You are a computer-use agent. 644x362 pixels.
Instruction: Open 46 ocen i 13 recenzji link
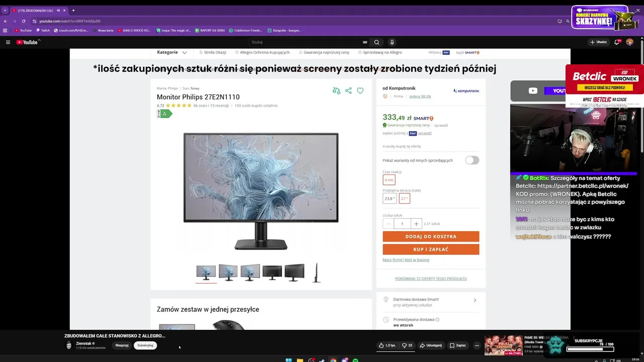(x=211, y=106)
